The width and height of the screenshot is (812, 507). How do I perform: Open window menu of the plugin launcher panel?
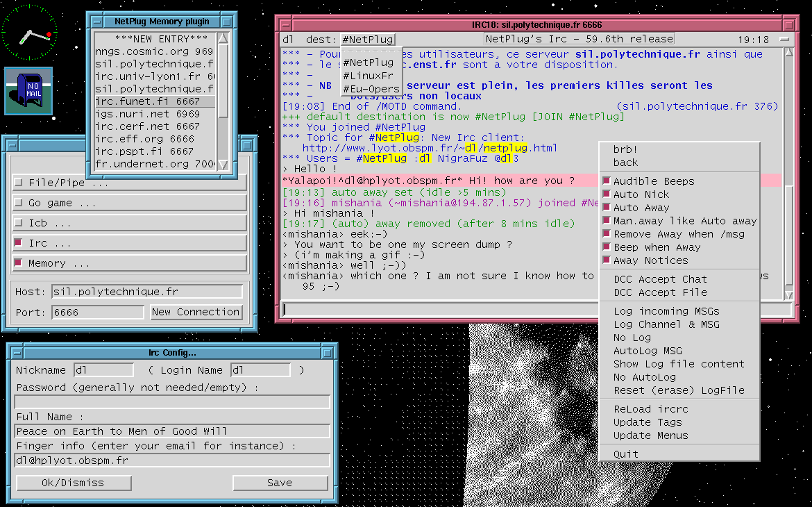click(12, 146)
